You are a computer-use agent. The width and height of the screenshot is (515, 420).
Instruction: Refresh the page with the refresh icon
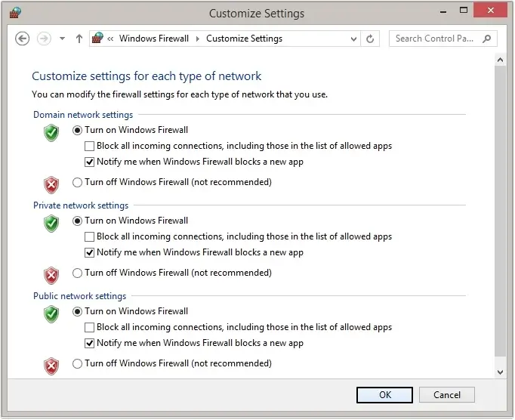pyautogui.click(x=370, y=39)
